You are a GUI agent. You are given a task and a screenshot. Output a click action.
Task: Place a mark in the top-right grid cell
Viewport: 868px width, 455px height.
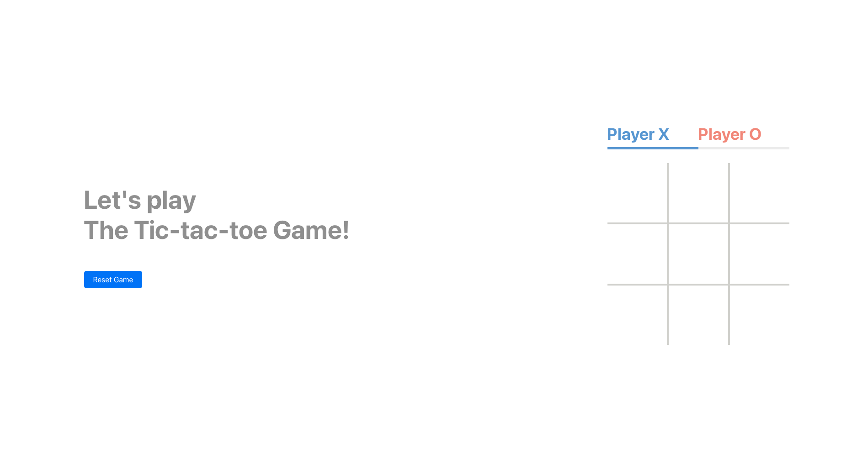click(x=759, y=193)
